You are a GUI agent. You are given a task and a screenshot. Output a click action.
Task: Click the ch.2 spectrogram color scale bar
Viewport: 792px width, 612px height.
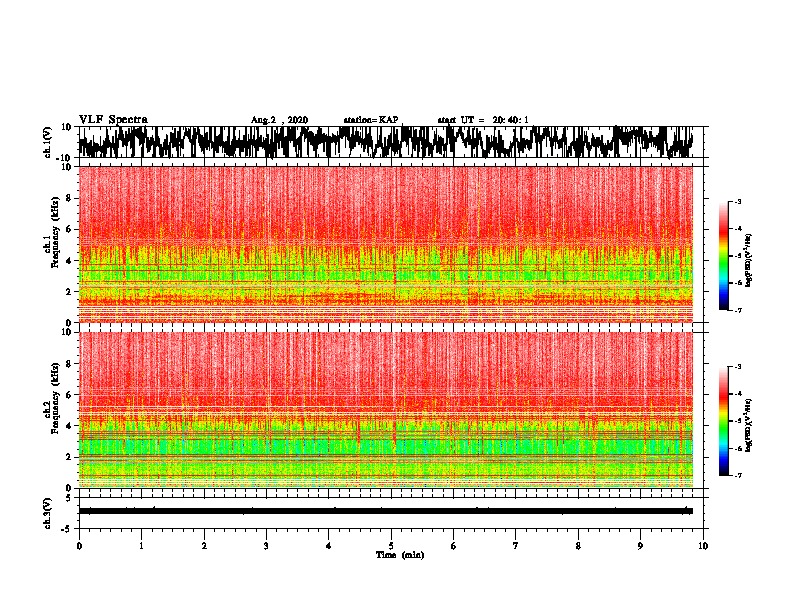(x=724, y=421)
